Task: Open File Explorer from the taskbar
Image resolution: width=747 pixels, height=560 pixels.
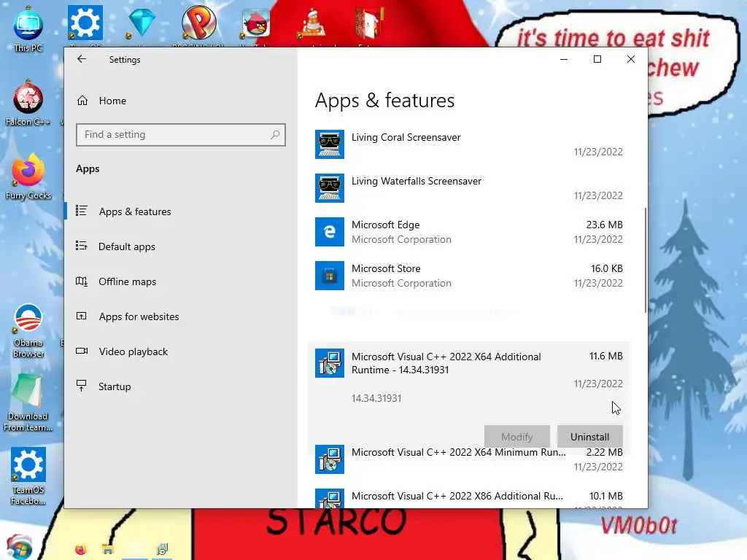Action: tap(108, 550)
